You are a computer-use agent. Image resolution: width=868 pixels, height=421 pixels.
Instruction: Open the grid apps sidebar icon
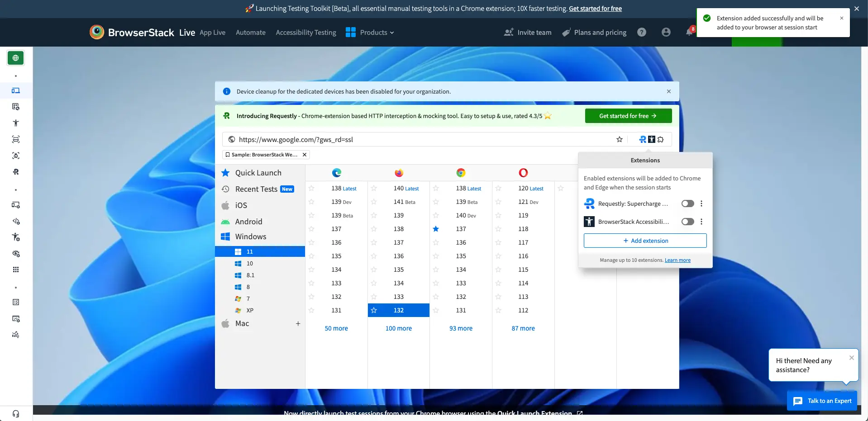16,270
